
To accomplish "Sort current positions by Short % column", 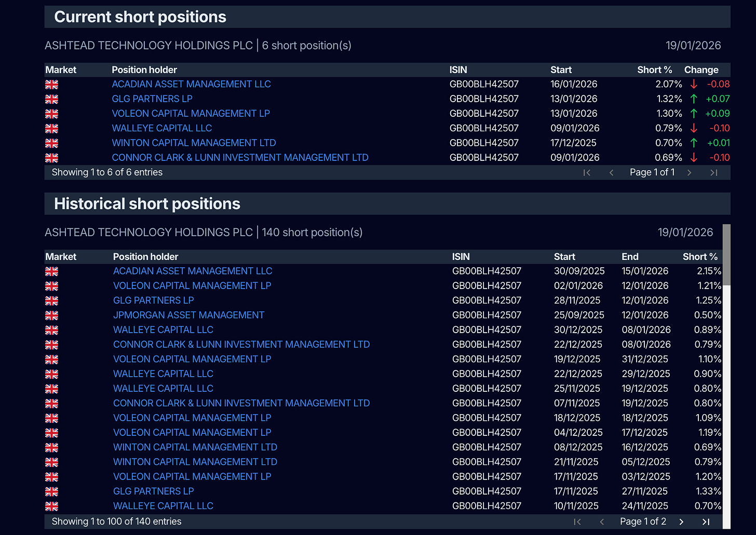I will click(x=654, y=70).
